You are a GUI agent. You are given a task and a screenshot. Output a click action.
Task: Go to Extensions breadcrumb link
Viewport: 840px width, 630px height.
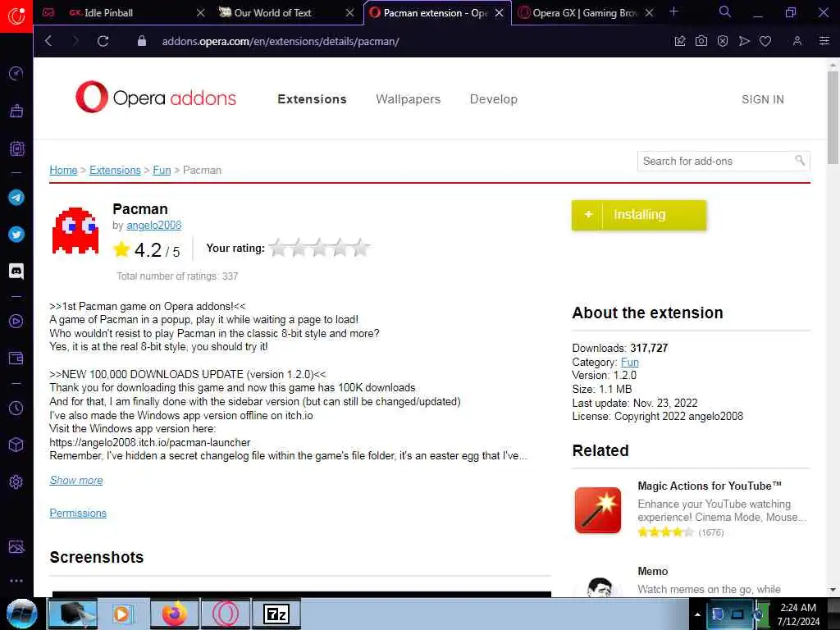(115, 171)
